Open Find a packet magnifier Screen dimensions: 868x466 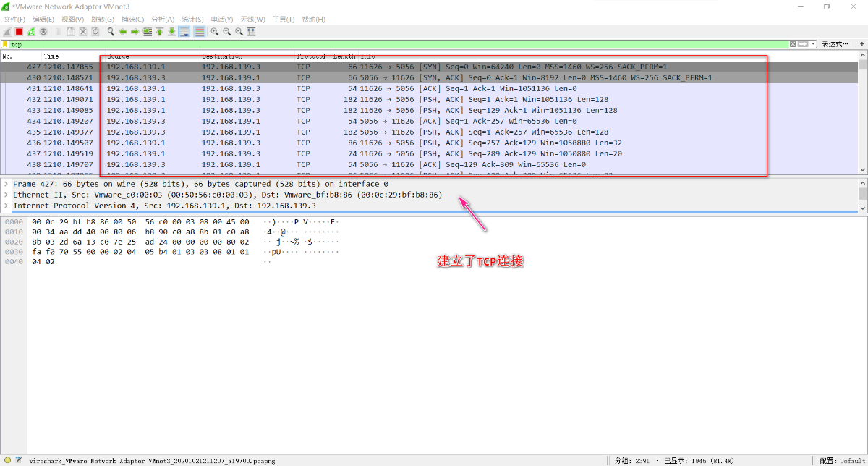[x=111, y=32]
